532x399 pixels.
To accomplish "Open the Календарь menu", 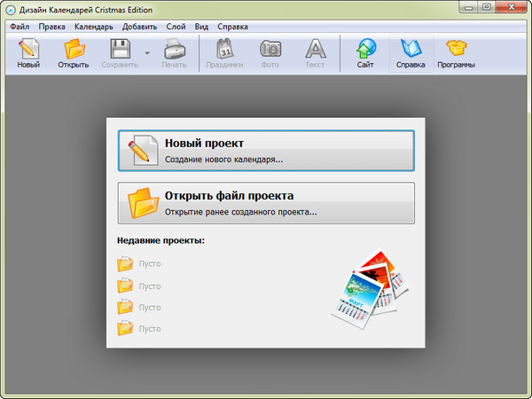I will pyautogui.click(x=93, y=27).
